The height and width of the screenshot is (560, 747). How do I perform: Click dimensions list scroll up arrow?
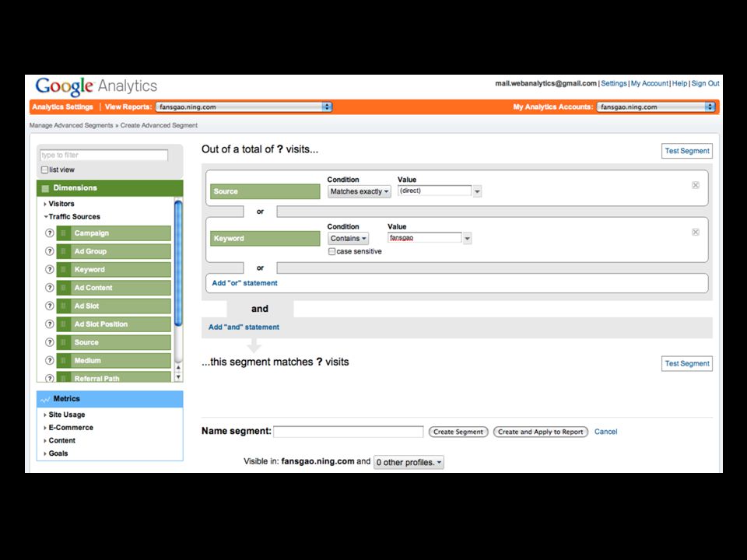pyautogui.click(x=178, y=368)
